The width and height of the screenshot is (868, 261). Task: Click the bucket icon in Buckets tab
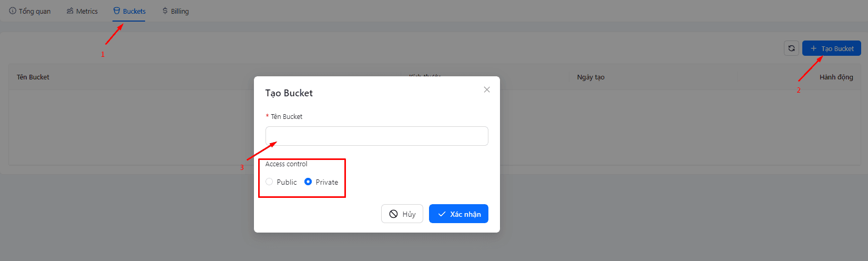(x=117, y=11)
